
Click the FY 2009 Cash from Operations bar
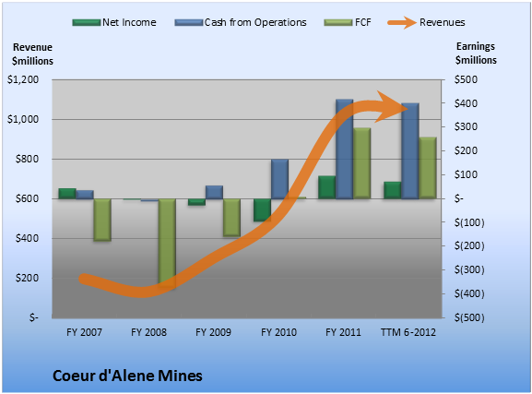click(214, 192)
